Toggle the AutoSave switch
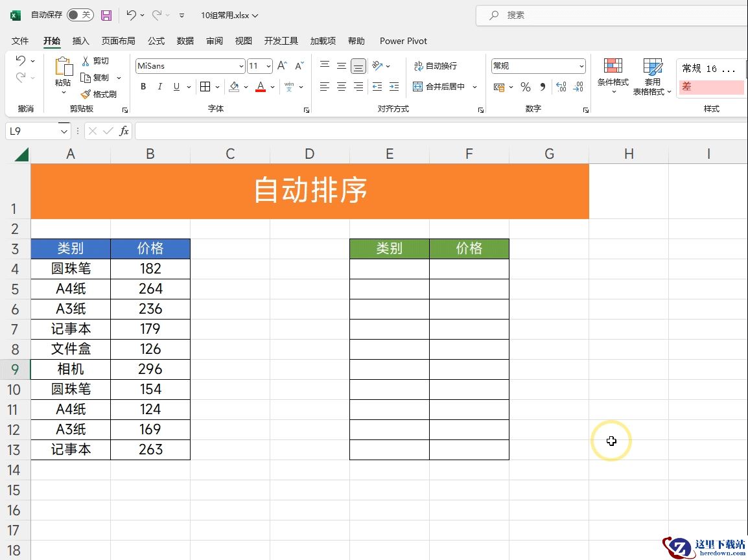The width and height of the screenshot is (748, 560). click(x=80, y=16)
